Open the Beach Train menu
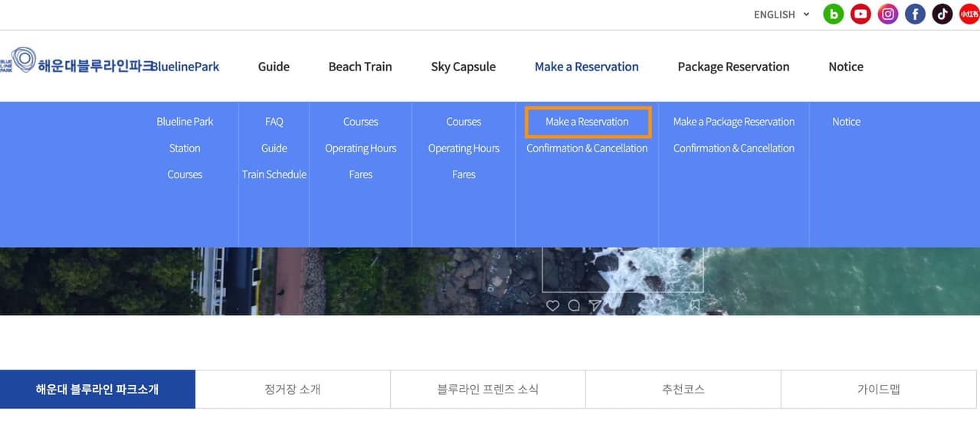 click(x=360, y=67)
